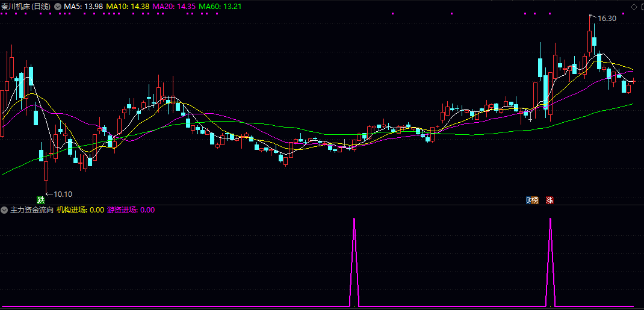The width and height of the screenshot is (644, 310).
Task: Open the blue 财 event badge
Action: tap(528, 200)
